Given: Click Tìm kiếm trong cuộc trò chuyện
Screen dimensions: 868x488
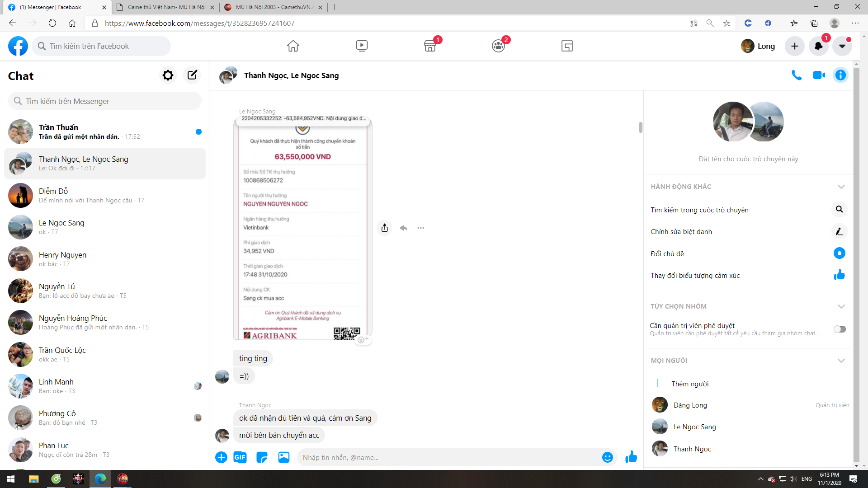Looking at the screenshot, I should pyautogui.click(x=699, y=210).
